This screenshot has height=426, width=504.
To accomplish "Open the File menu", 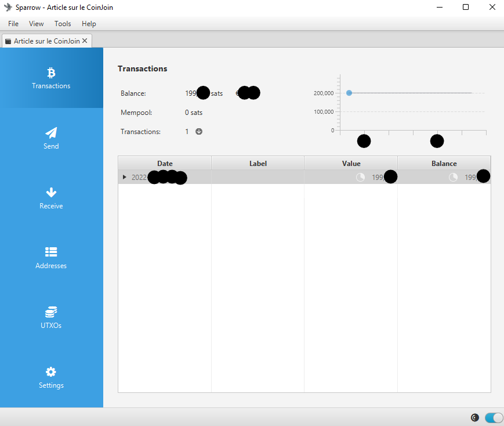I will [13, 24].
